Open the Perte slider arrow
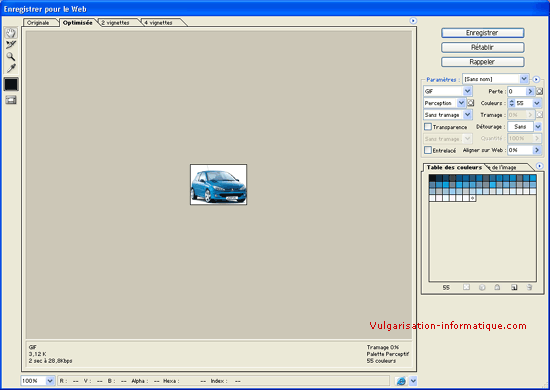550x390 pixels. point(530,91)
